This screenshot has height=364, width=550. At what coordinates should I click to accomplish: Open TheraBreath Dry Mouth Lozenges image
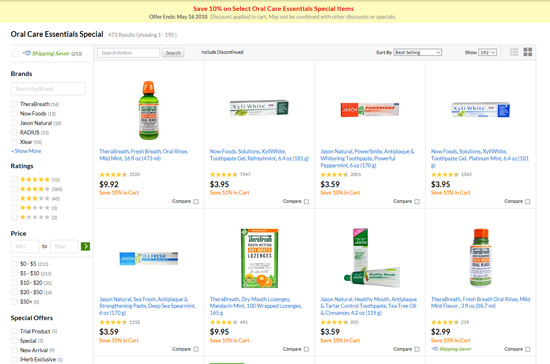coord(260,258)
